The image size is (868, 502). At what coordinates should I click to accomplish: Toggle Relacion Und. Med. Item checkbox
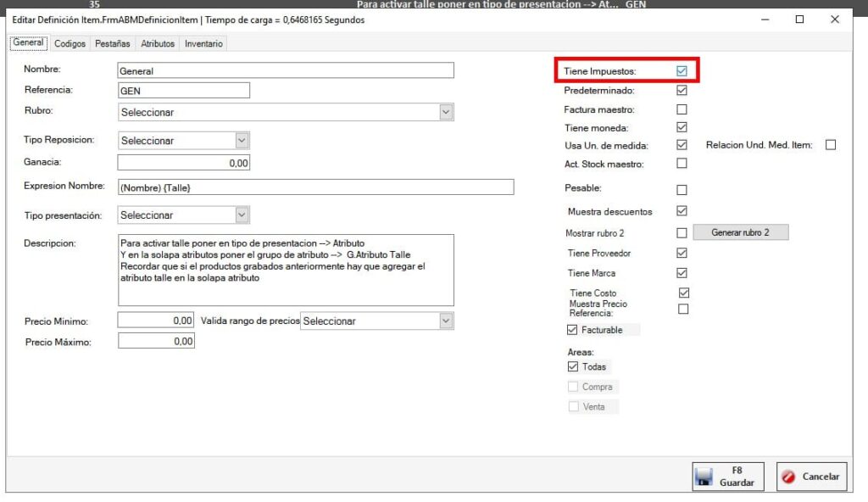(x=830, y=145)
